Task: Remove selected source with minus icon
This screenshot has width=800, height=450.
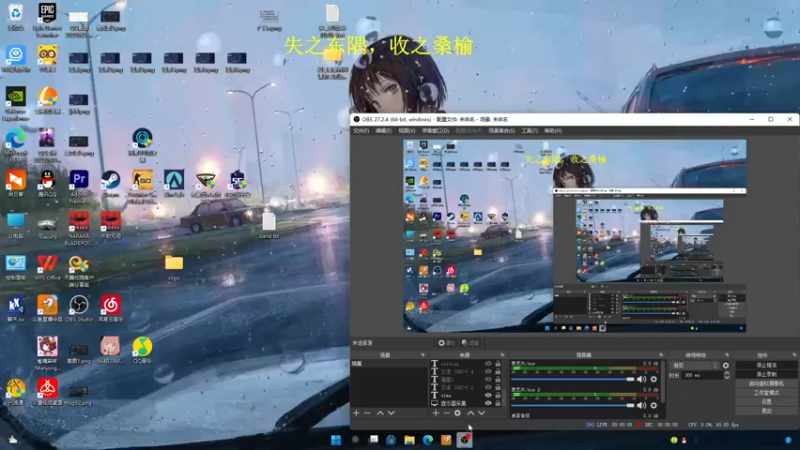Action: pos(446,413)
